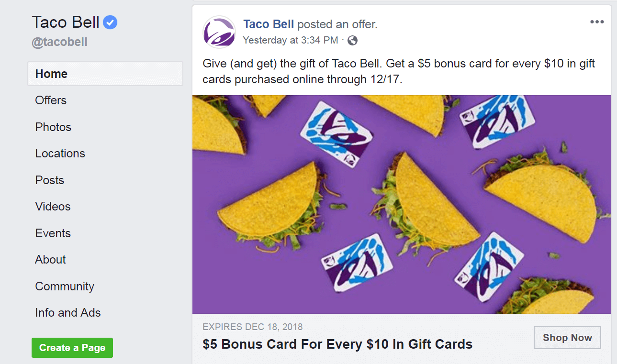The width and height of the screenshot is (617, 364).
Task: Open the Taco Bell poster name link
Action: point(269,24)
